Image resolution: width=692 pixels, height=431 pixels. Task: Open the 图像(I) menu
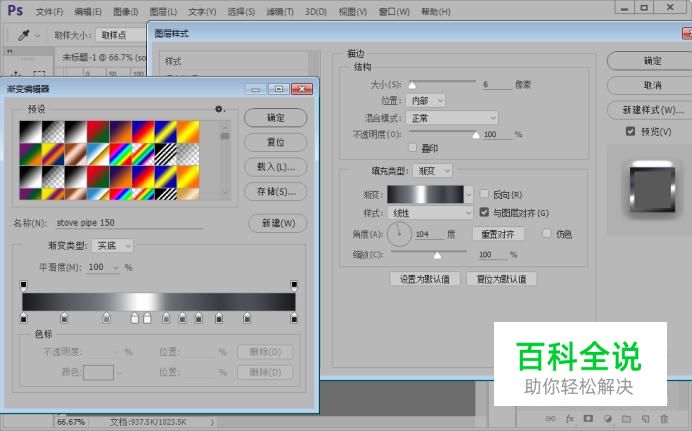pos(126,11)
